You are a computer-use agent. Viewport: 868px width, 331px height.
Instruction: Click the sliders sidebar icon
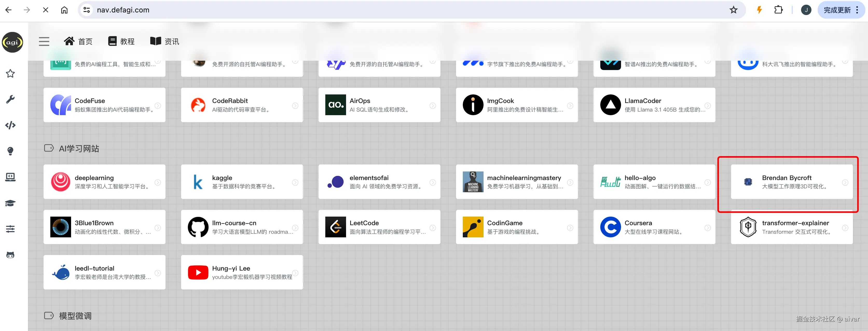click(x=10, y=229)
